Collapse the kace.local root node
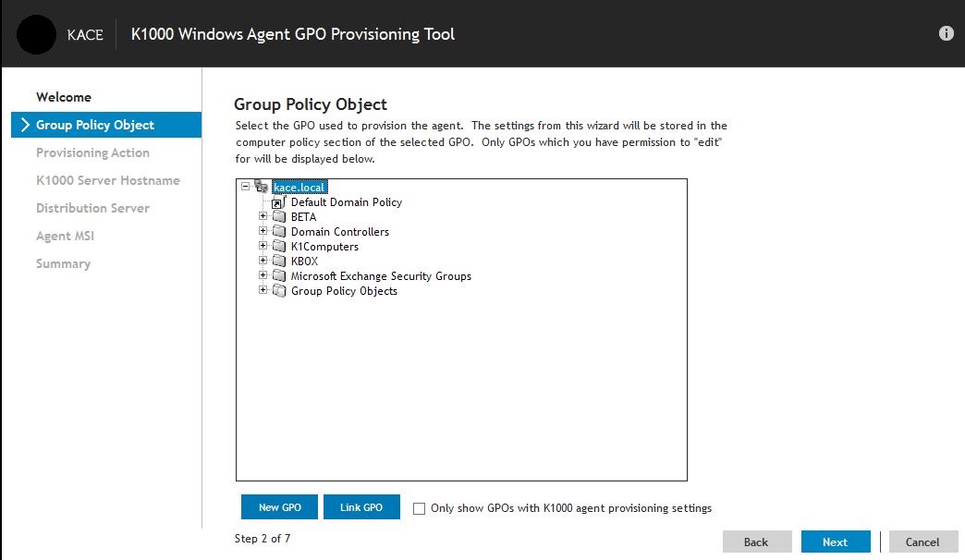The height and width of the screenshot is (560, 965). [x=243, y=186]
